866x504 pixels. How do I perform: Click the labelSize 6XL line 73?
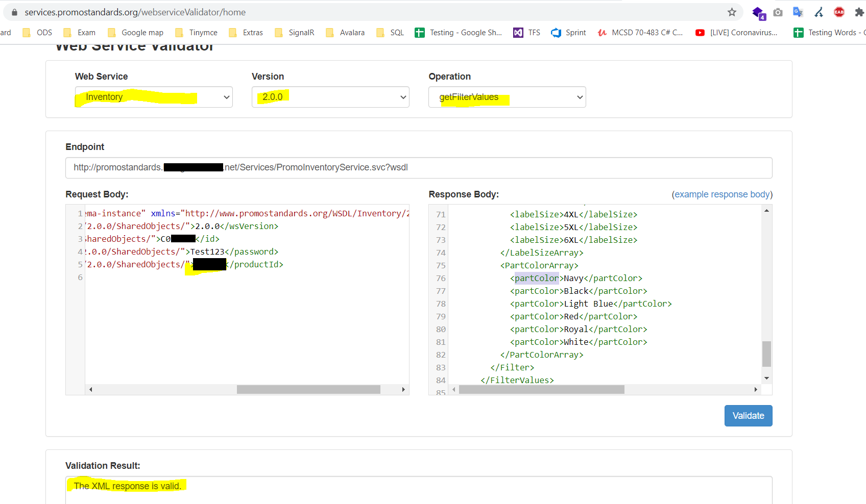point(573,240)
